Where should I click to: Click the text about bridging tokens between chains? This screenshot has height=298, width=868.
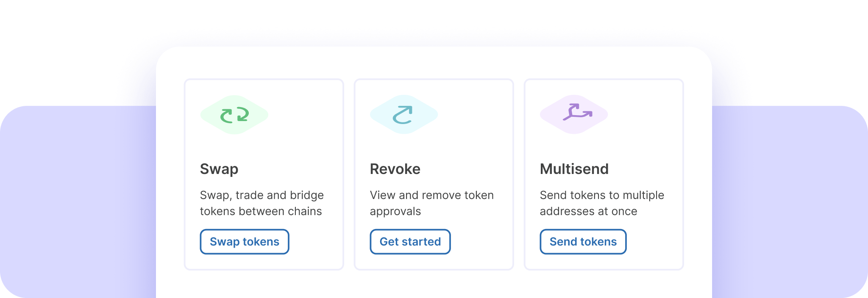tap(262, 203)
